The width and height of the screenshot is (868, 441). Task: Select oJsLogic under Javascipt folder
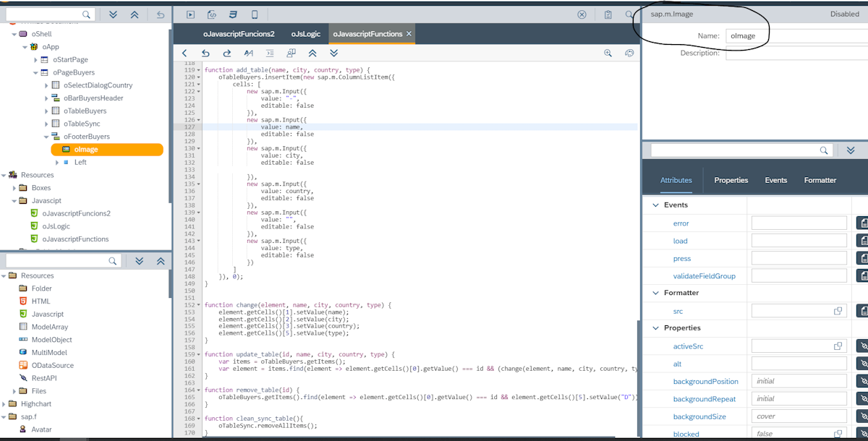(x=56, y=226)
